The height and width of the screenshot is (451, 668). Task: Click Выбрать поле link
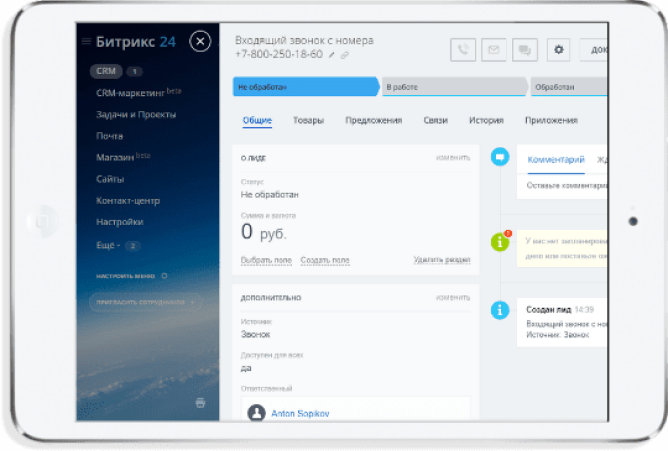pos(266,260)
